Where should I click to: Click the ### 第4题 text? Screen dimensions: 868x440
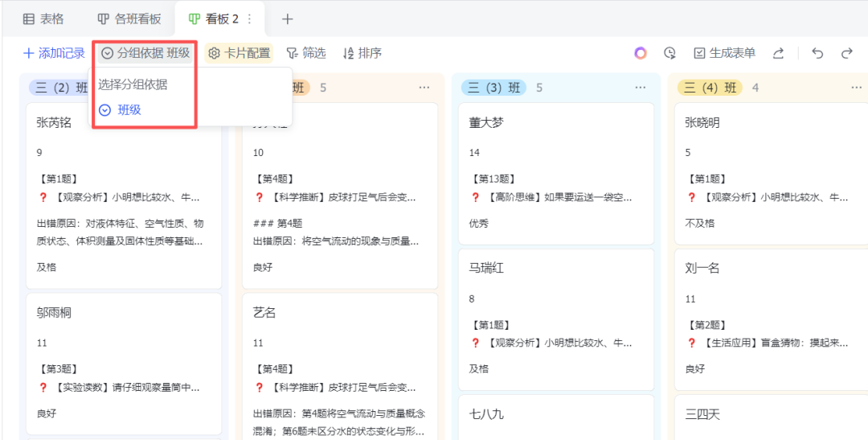click(x=278, y=224)
